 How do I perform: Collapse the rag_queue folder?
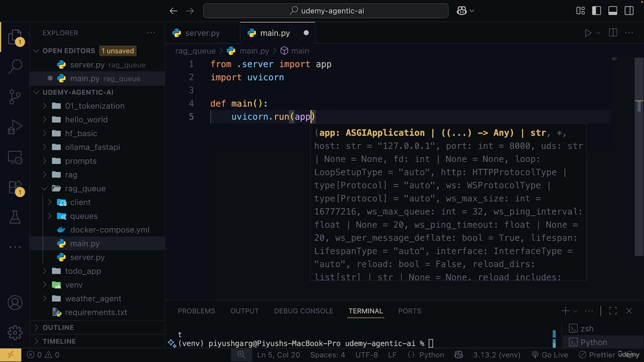85,189
